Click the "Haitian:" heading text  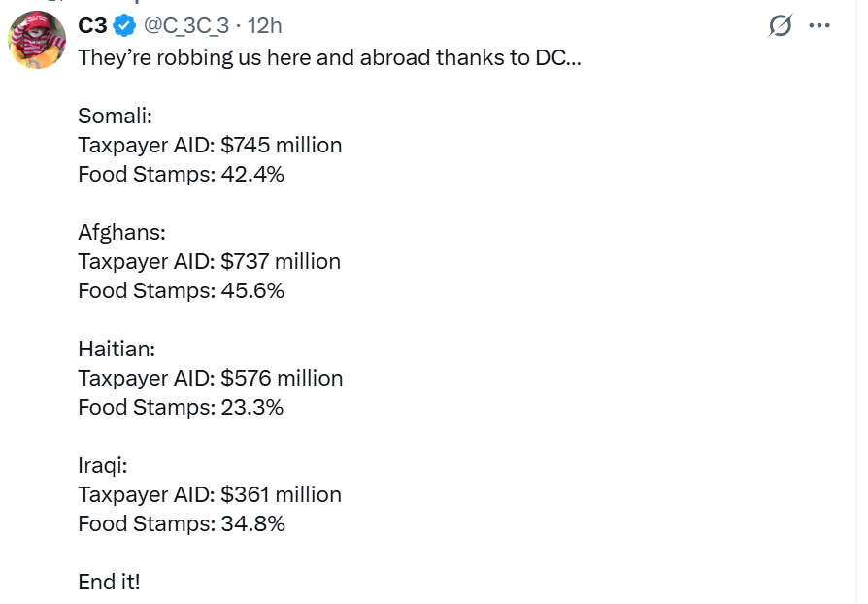coord(116,350)
